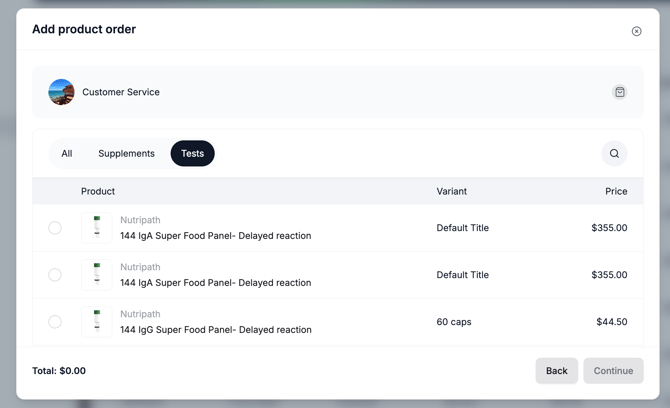Select the first 144 IgA Super Food Panel radio button
670x408 pixels.
tap(55, 228)
